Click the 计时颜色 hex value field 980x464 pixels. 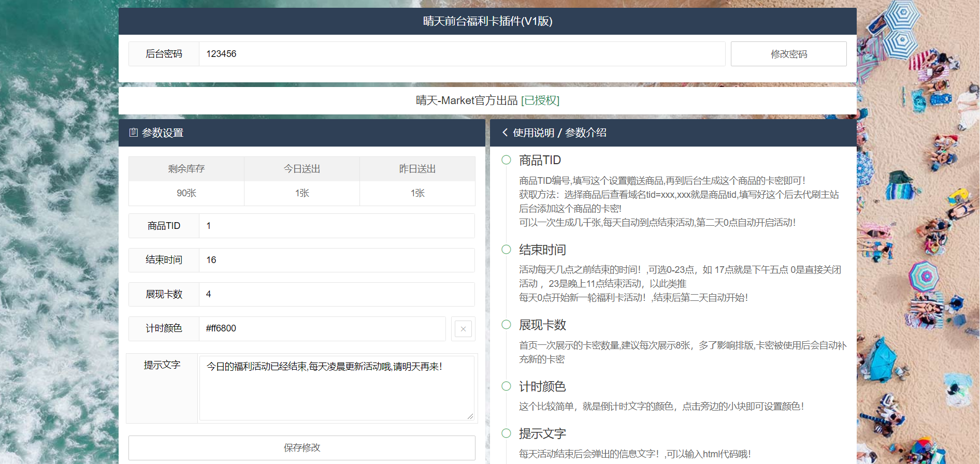pyautogui.click(x=322, y=328)
